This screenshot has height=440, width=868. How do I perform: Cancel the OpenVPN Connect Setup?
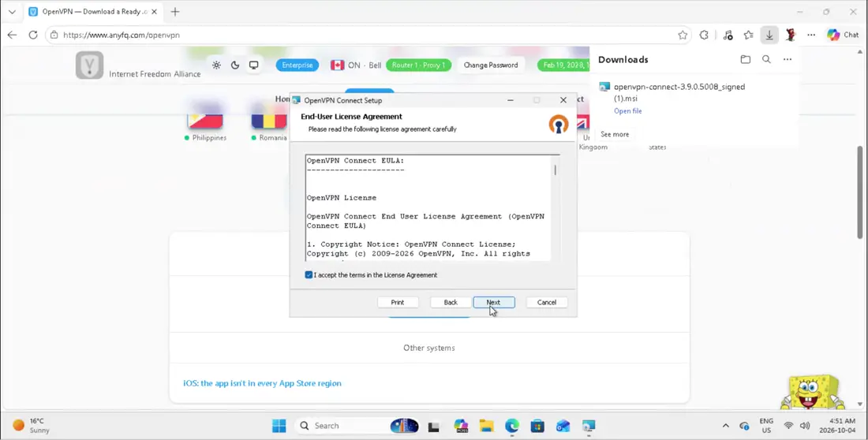click(546, 302)
